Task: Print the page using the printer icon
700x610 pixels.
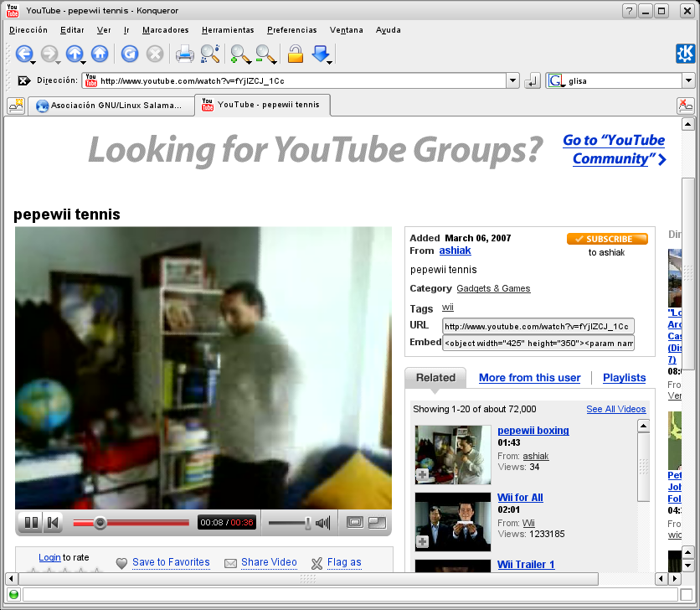Action: click(x=184, y=54)
